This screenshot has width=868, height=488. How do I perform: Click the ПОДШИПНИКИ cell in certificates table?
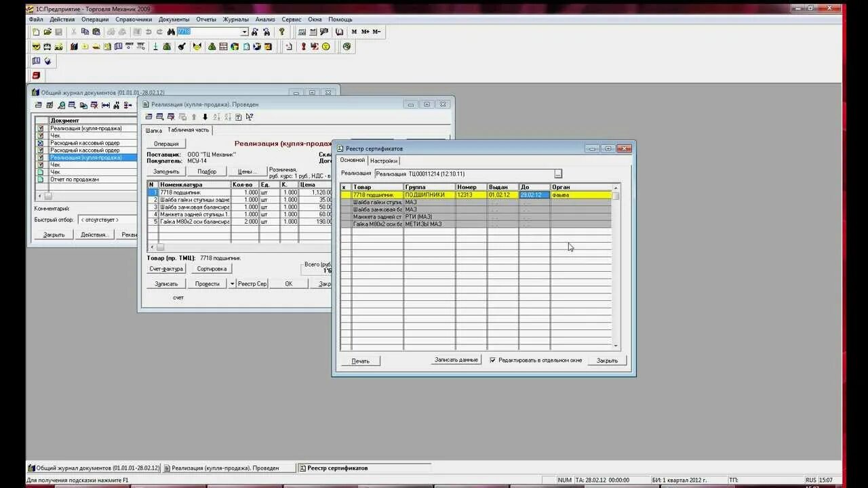429,195
